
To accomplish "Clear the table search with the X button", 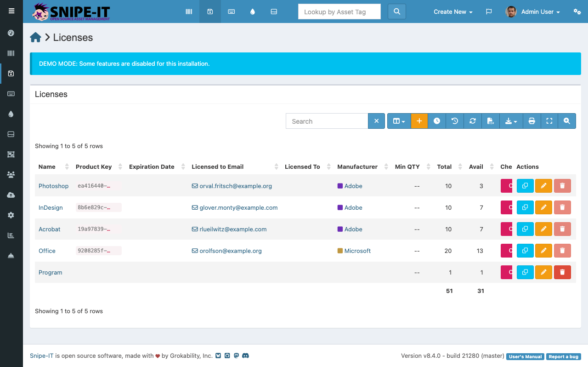I will click(x=376, y=121).
